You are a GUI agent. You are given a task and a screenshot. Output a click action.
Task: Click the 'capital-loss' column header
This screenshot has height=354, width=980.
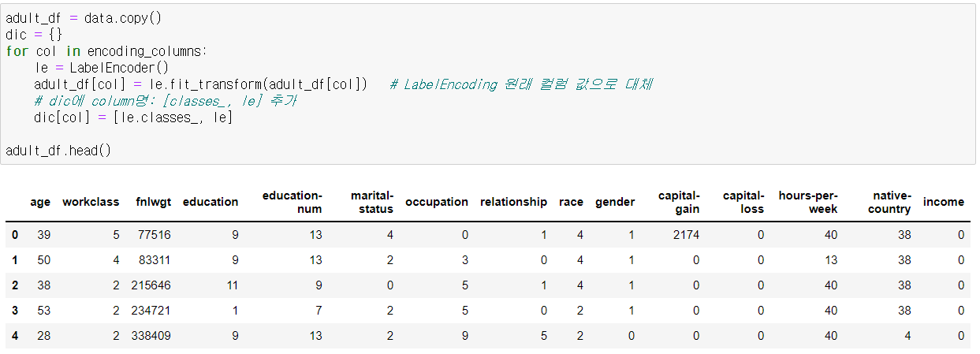click(743, 202)
